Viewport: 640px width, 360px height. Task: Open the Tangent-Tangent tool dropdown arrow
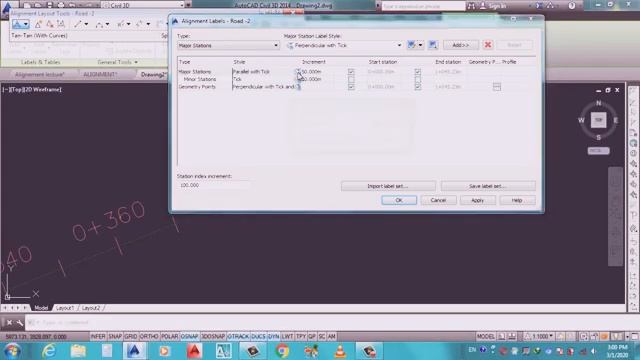click(x=26, y=24)
